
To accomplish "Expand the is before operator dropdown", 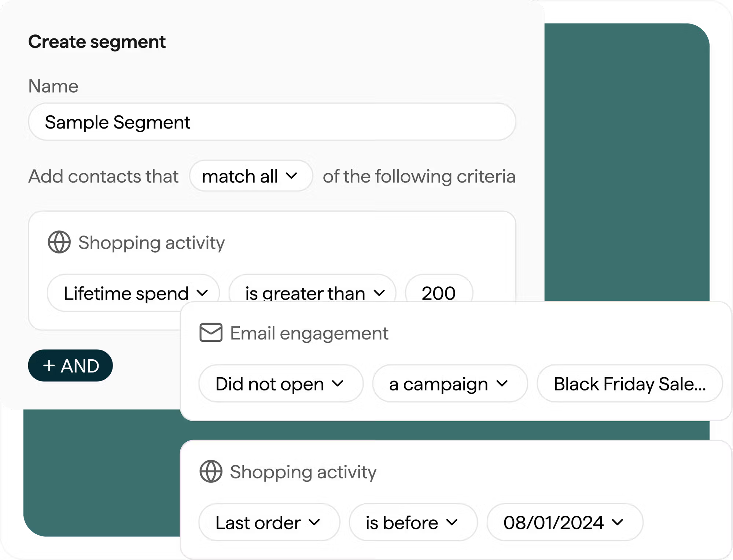I will tap(412, 522).
